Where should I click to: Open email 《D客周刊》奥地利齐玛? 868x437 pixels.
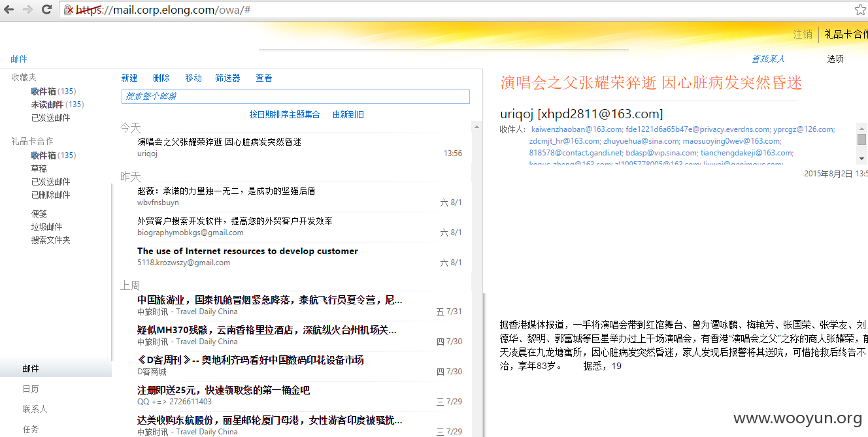pyautogui.click(x=295, y=366)
